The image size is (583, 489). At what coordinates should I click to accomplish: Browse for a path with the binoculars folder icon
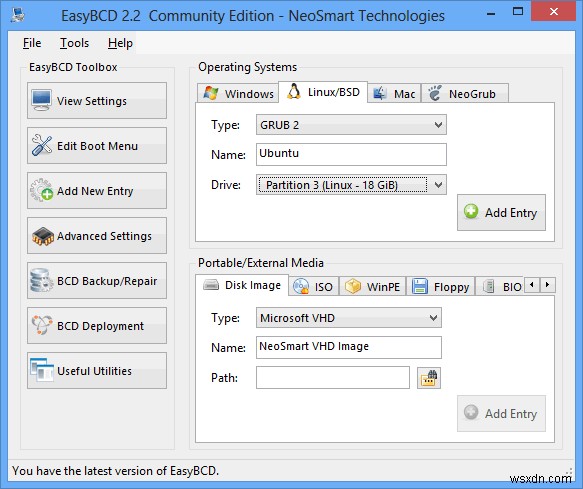tap(429, 378)
